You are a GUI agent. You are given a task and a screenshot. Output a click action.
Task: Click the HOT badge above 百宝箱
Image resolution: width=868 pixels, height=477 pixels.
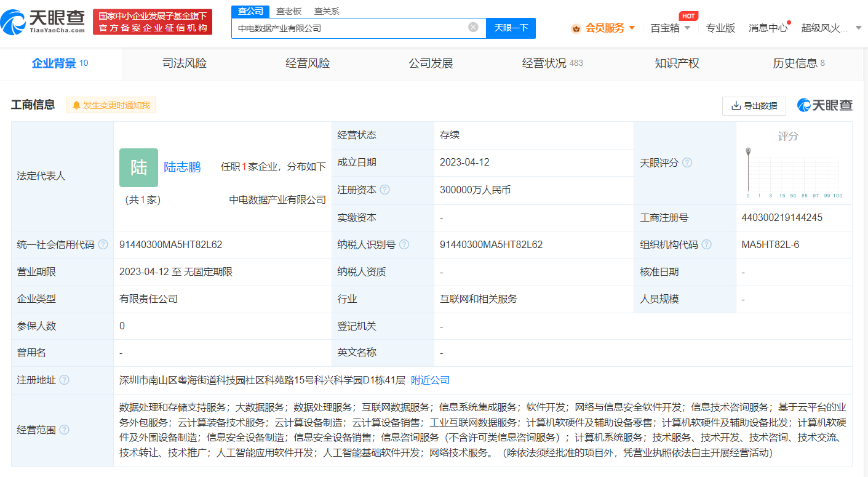[688, 16]
